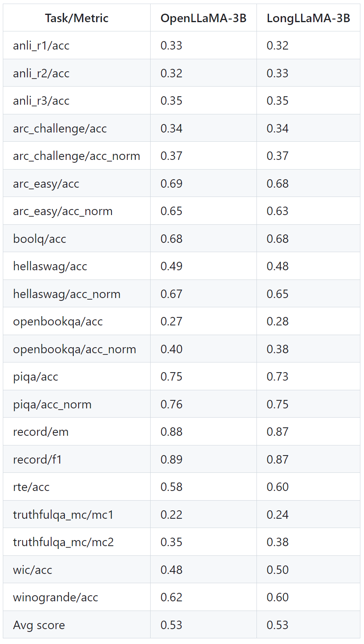Click the truthfulqa_mc/mc1 task cell
Viewport: 364px width, 644px height.
[63, 515]
